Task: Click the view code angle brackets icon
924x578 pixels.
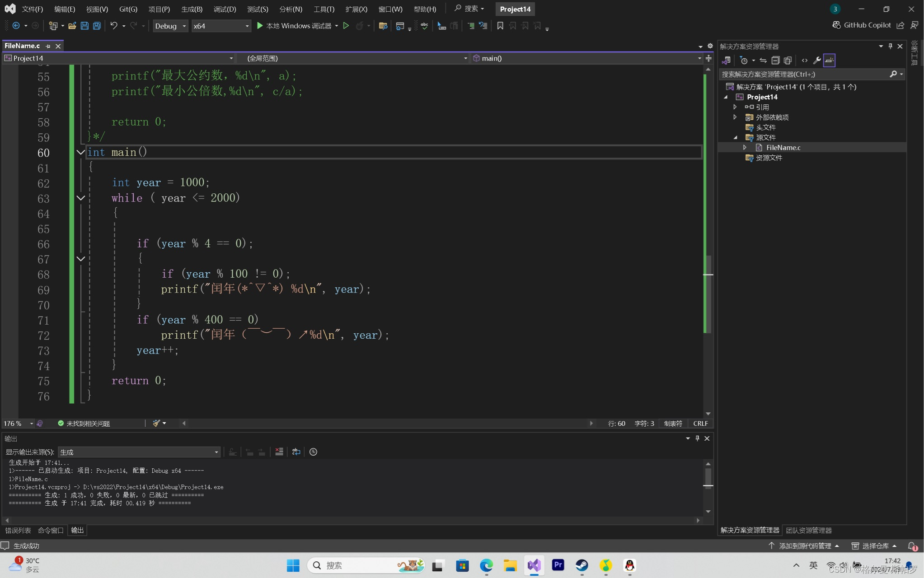Action: [805, 61]
